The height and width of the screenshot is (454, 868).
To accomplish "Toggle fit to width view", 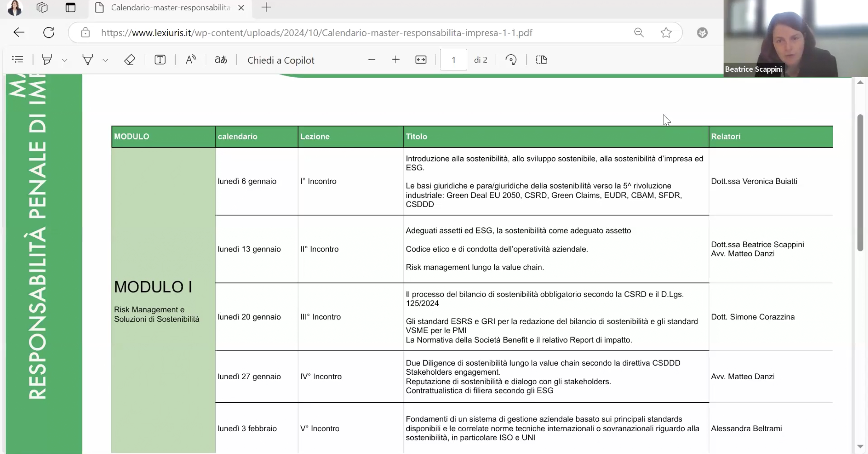I will [x=421, y=60].
